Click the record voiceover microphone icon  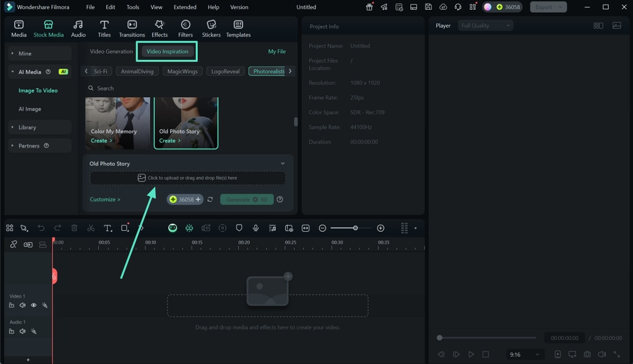coord(255,228)
